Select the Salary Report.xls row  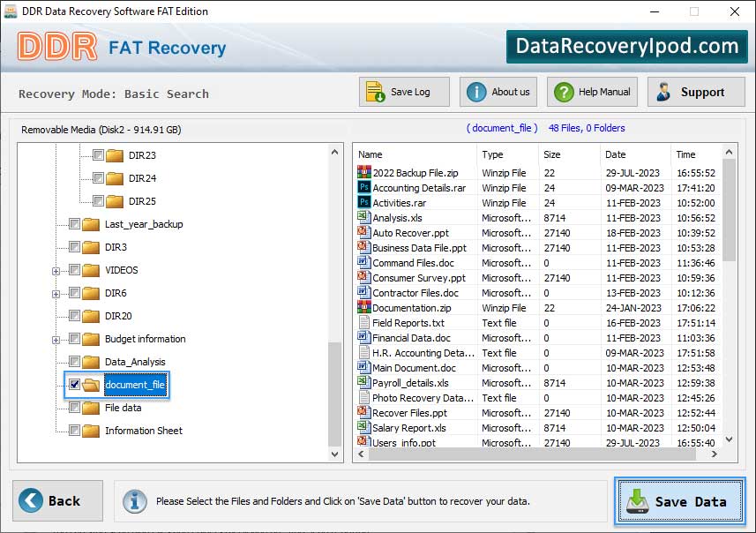point(538,428)
